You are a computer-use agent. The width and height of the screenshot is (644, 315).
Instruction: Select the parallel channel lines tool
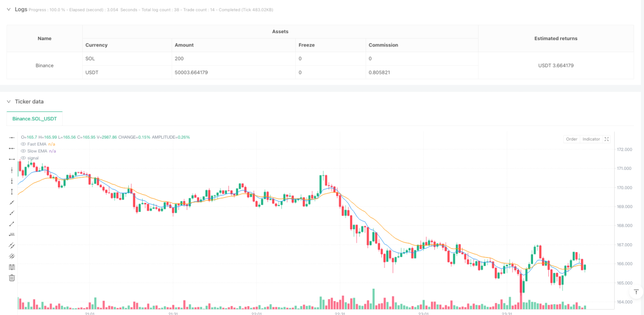click(12, 246)
